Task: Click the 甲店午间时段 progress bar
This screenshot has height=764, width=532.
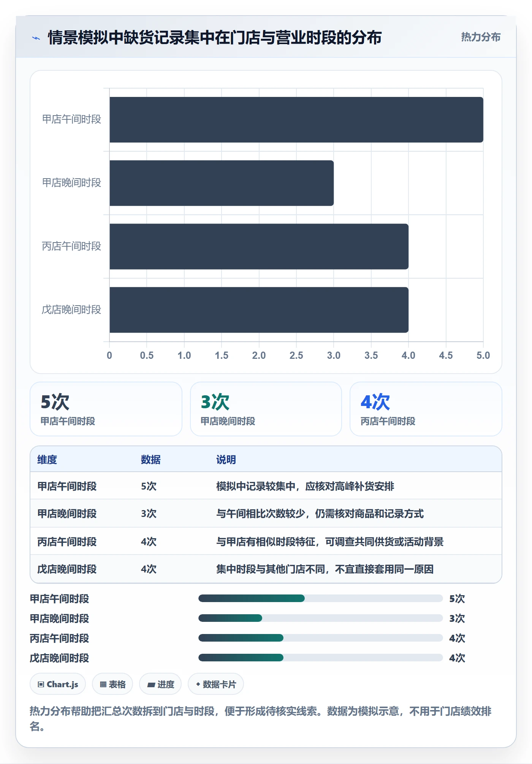Action: 321,598
